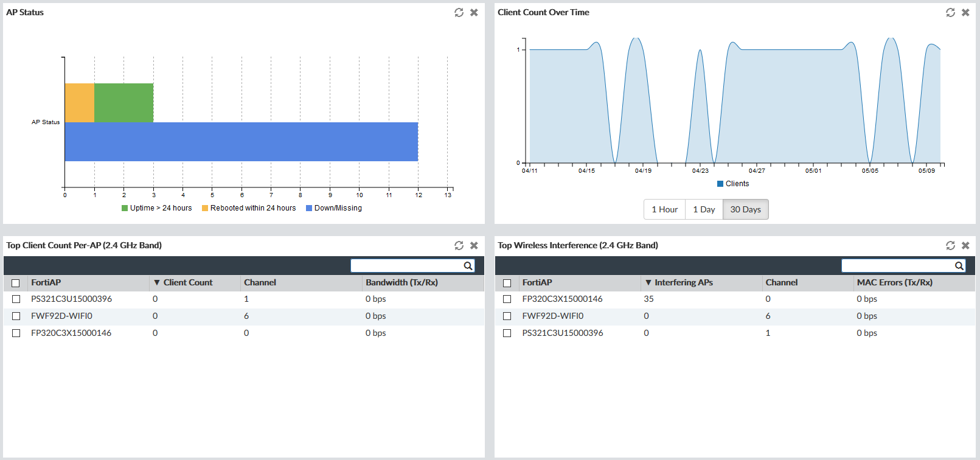Image resolution: width=980 pixels, height=460 pixels.
Task: Refresh the Client Count Over Time widget
Action: [950, 12]
